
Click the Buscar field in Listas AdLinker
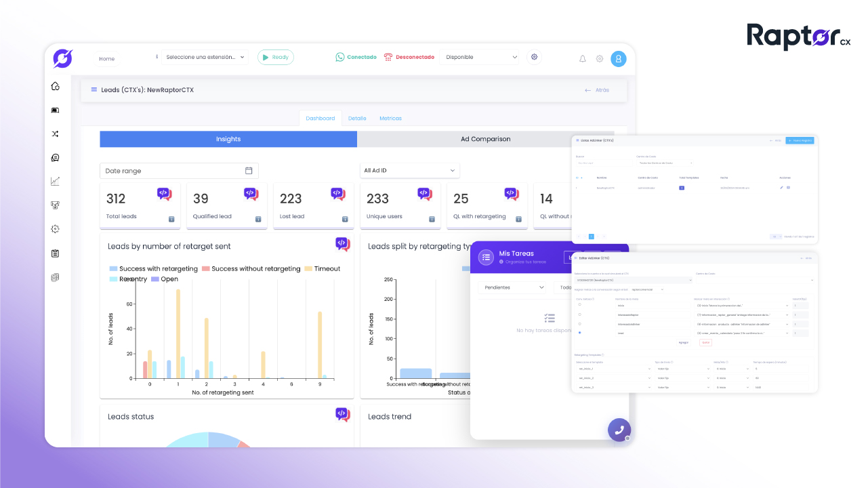(604, 163)
